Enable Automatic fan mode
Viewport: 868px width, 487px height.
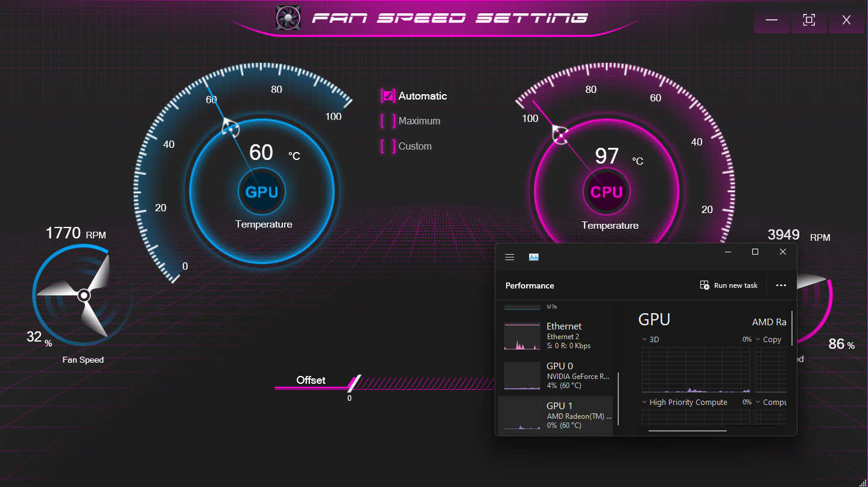[x=387, y=95]
